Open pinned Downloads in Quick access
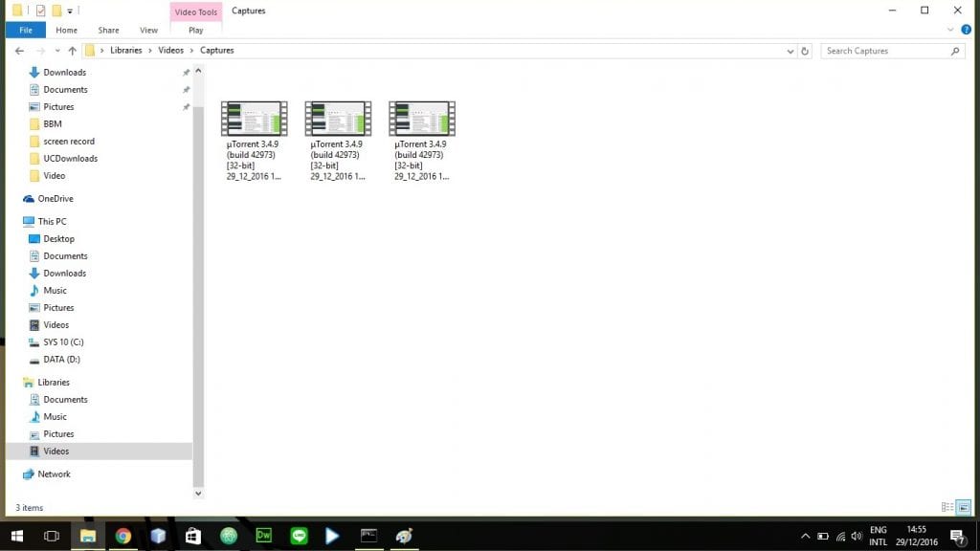This screenshot has height=551, width=980. [64, 73]
